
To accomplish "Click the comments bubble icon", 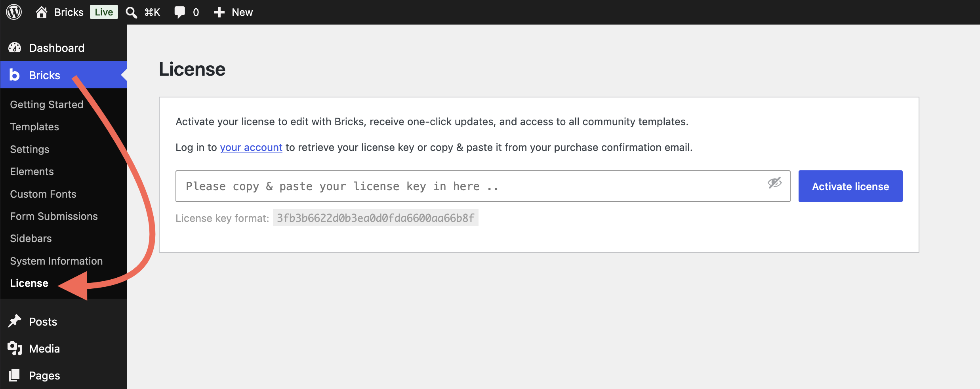I will point(179,12).
